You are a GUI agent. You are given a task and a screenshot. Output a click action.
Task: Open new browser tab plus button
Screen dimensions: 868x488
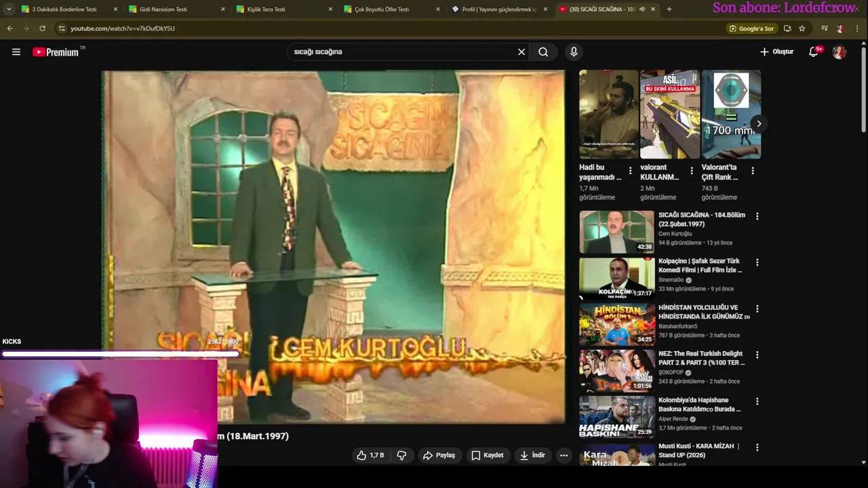tap(669, 9)
